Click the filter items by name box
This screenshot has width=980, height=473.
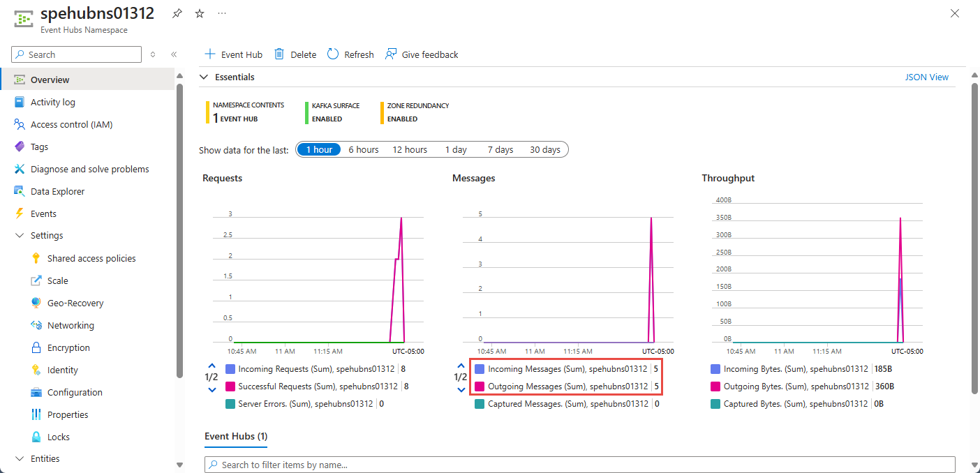(579, 465)
